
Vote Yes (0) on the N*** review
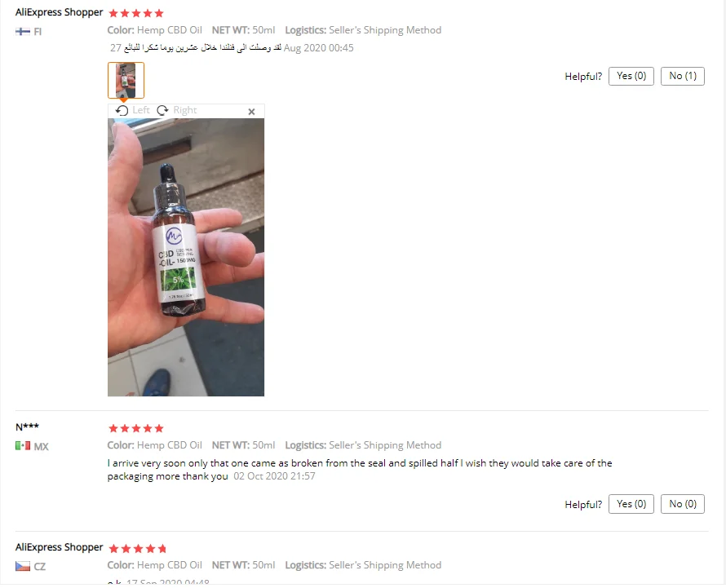pos(631,504)
